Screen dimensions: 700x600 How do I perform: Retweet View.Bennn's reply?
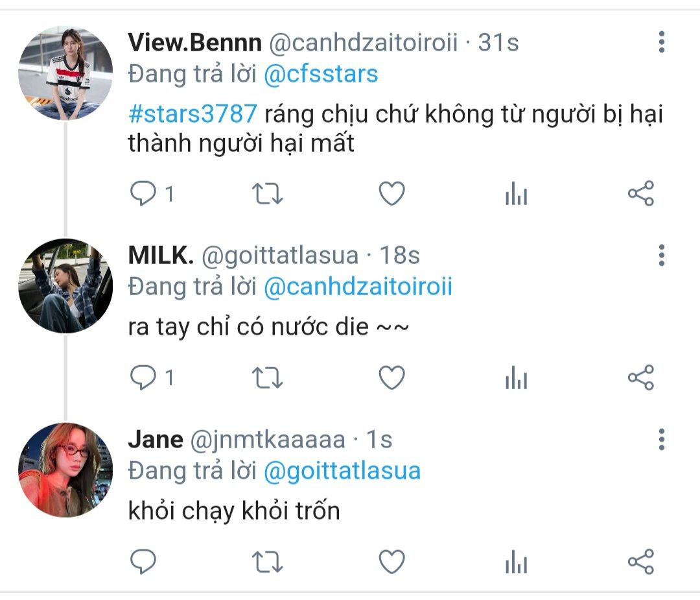[266, 194]
